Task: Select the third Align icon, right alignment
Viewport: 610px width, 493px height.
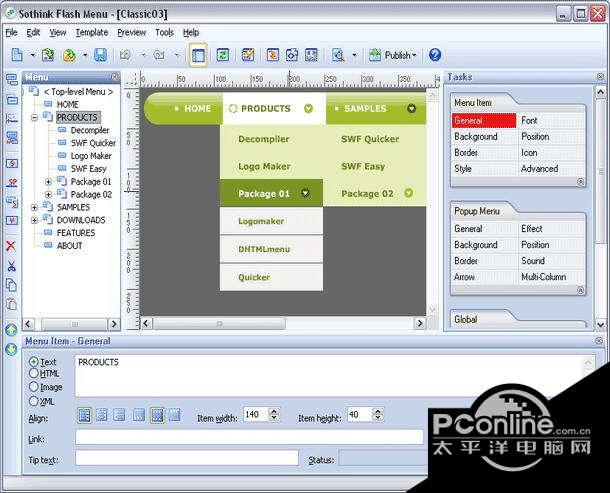Action: [119, 415]
